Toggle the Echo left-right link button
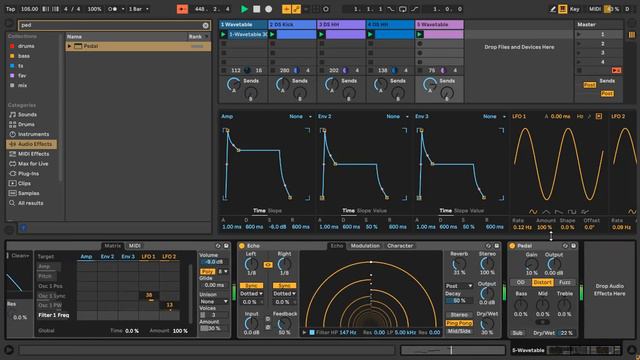Image resolution: width=640 pixels, height=360 pixels. click(268, 265)
